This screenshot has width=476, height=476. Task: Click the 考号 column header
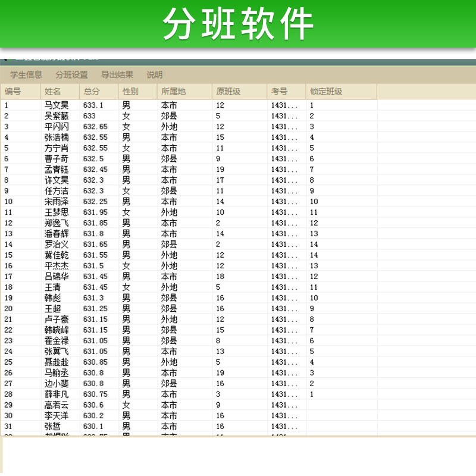287,92
